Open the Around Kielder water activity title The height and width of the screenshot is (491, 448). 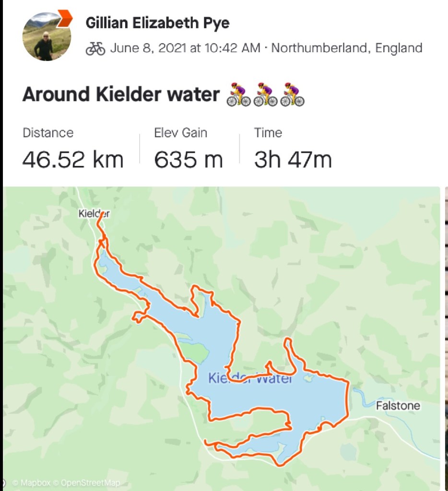(x=121, y=94)
